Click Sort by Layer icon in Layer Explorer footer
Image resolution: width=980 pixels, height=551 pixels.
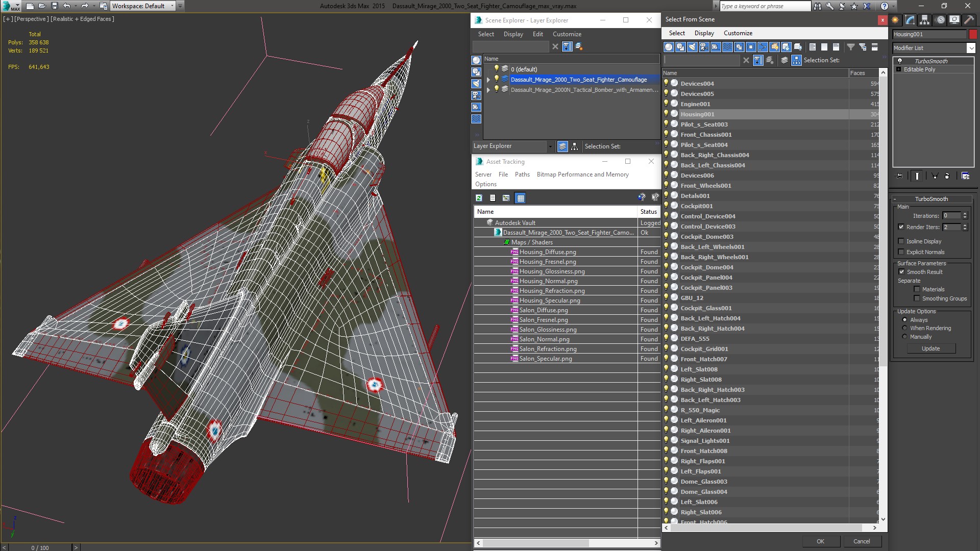562,146
